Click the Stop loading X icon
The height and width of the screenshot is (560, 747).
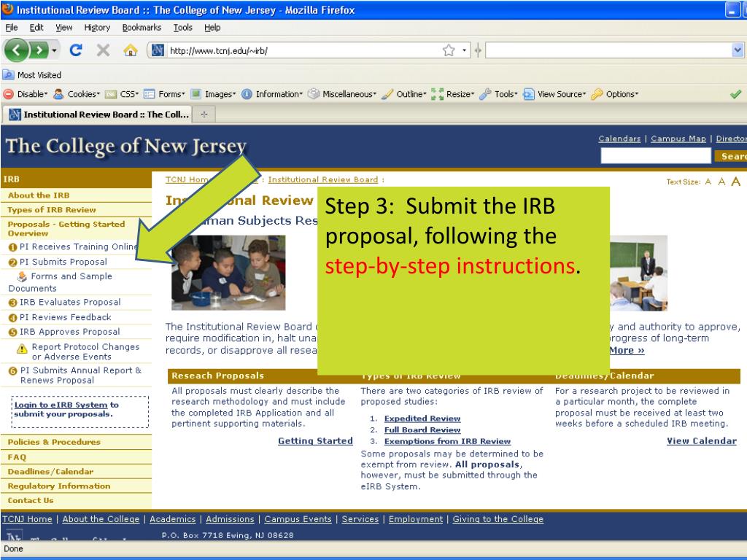pyautogui.click(x=103, y=50)
